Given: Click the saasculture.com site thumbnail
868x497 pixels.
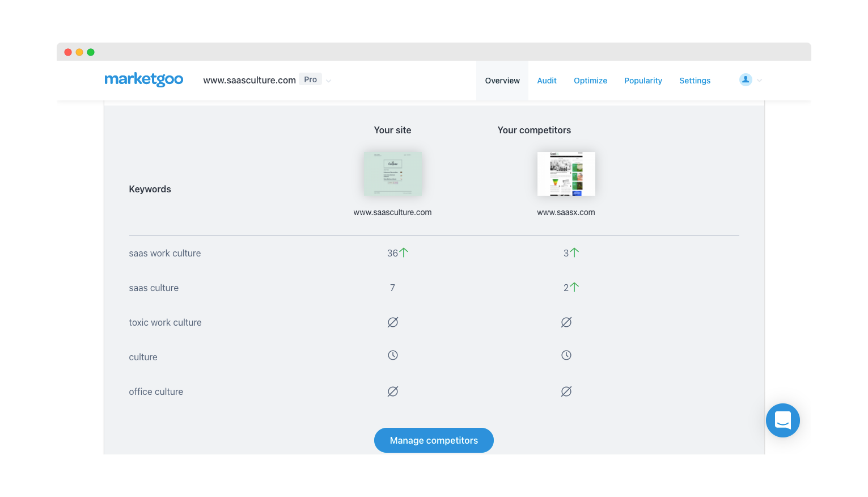Looking at the screenshot, I should pos(393,174).
